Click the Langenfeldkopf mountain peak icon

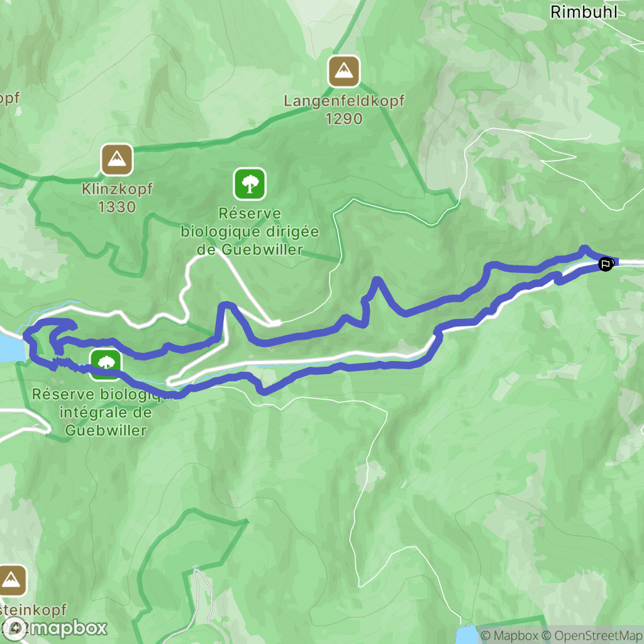[344, 72]
